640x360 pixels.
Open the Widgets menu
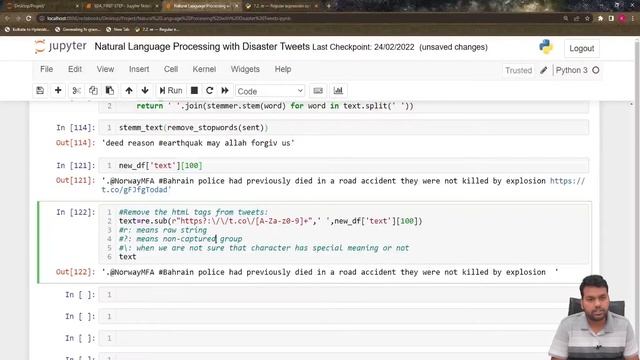click(x=245, y=69)
